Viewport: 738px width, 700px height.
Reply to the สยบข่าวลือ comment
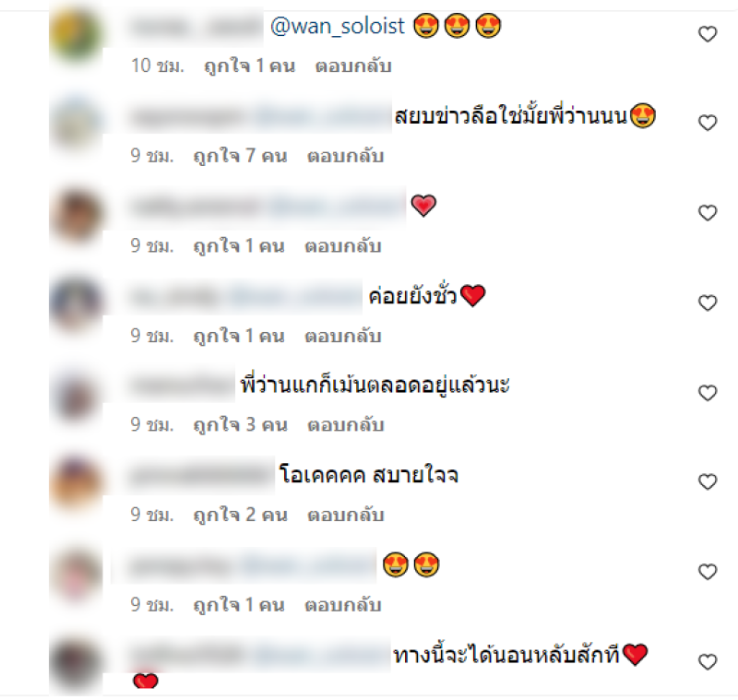tap(345, 156)
